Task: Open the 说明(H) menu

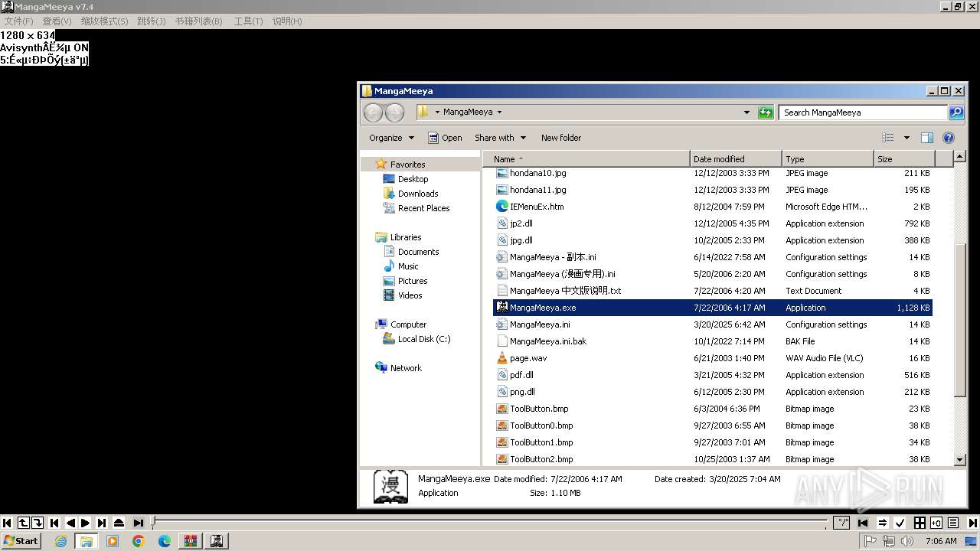Action: 287,21
